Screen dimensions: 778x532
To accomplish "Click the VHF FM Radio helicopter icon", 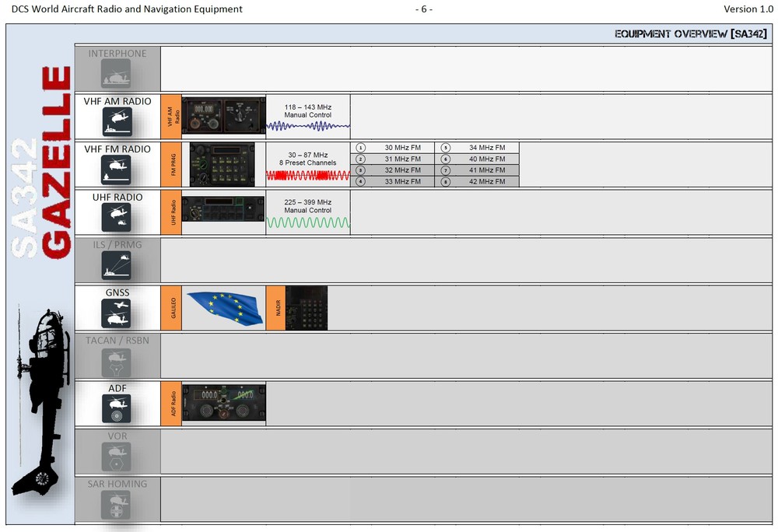I will pyautogui.click(x=116, y=170).
